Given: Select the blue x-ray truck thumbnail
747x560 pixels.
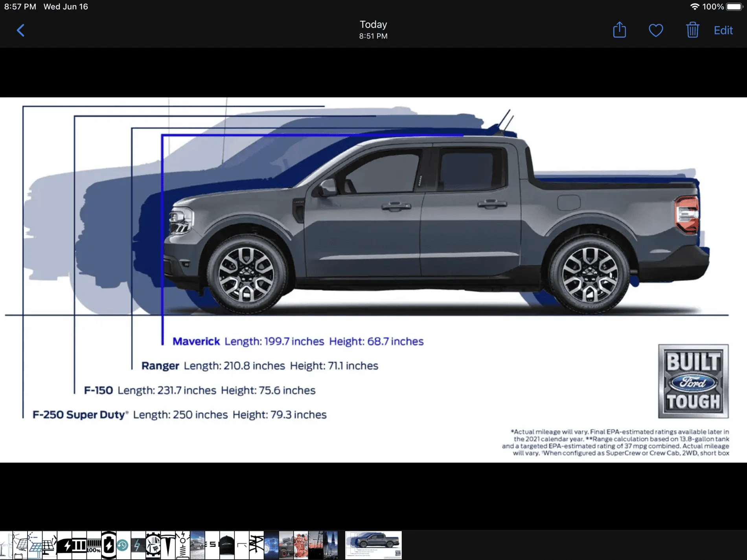Looking at the screenshot, I should click(x=271, y=545).
